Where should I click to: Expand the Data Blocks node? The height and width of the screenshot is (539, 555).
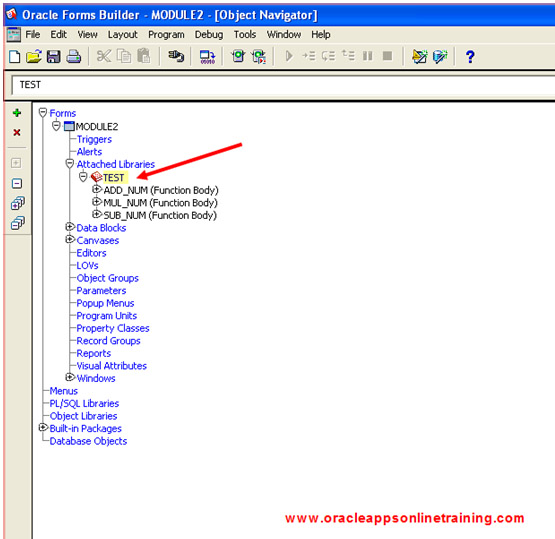(70, 227)
